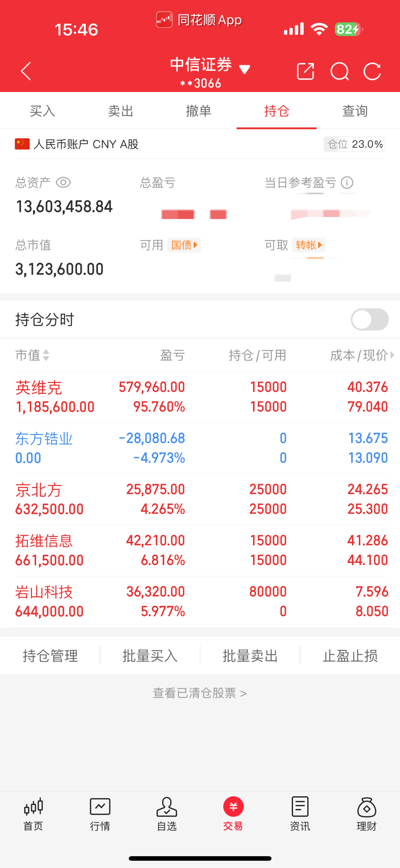Screen dimensions: 400x868
Task: Hide total assets with eye icon
Action: pos(63,182)
